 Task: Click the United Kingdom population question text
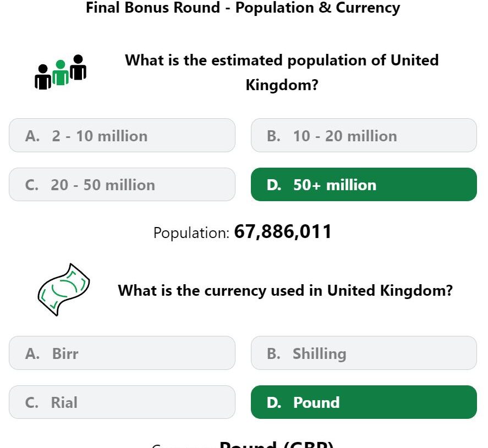pyautogui.click(x=282, y=73)
